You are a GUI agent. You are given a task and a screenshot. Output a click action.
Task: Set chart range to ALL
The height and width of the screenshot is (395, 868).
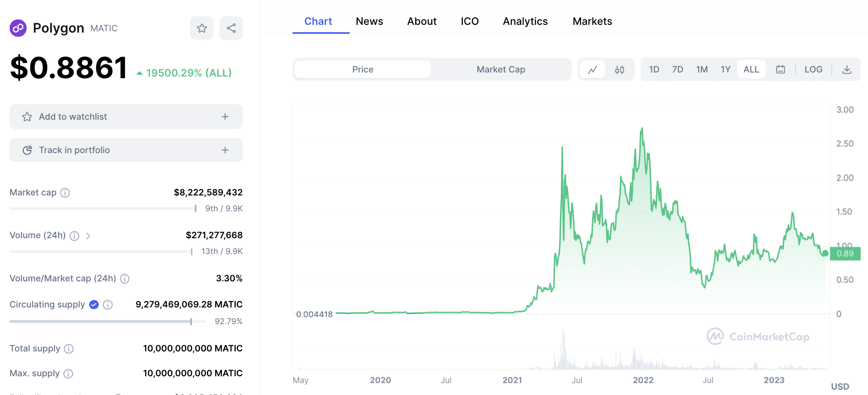(751, 70)
